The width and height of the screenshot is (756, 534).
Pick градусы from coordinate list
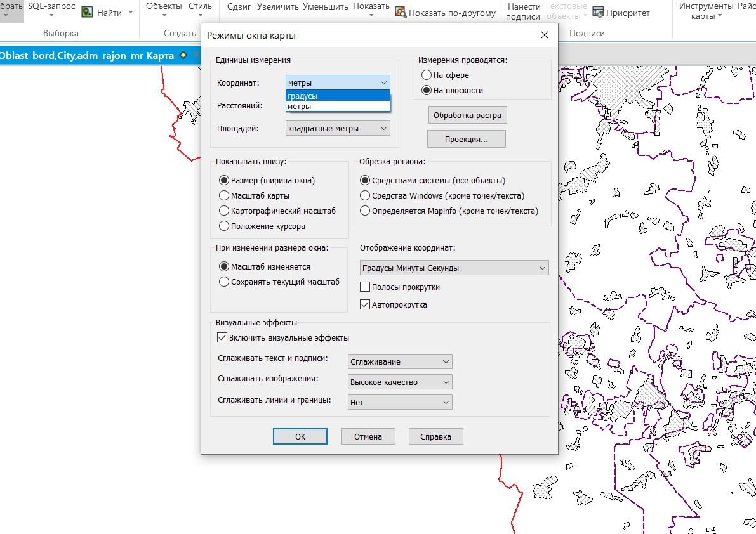(x=338, y=96)
